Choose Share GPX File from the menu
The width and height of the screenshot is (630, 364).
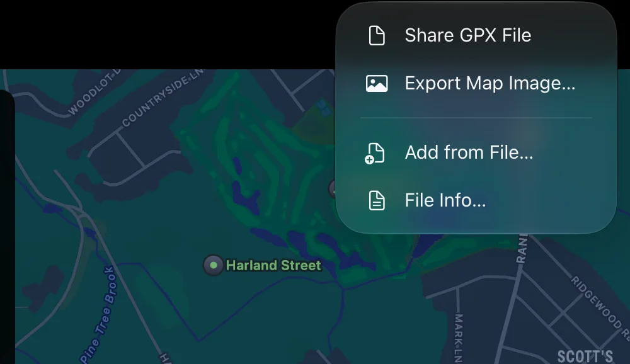(x=476, y=35)
